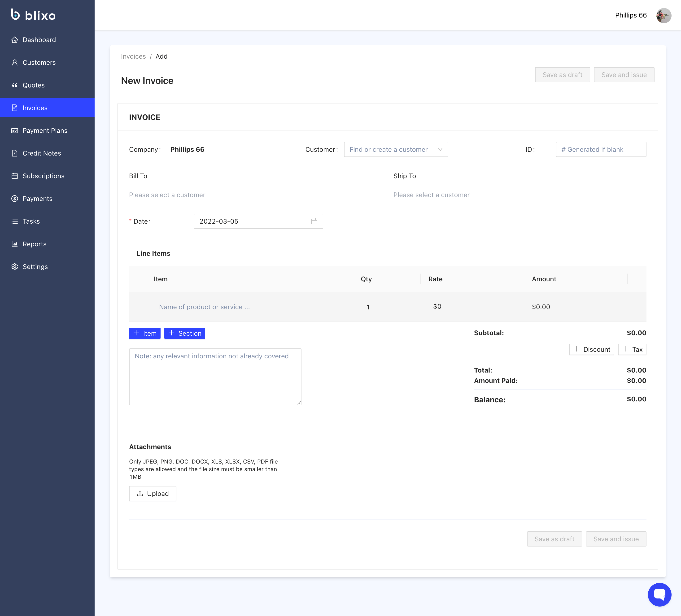The image size is (681, 616).
Task: Click the Reports chart icon
Action: (x=14, y=244)
